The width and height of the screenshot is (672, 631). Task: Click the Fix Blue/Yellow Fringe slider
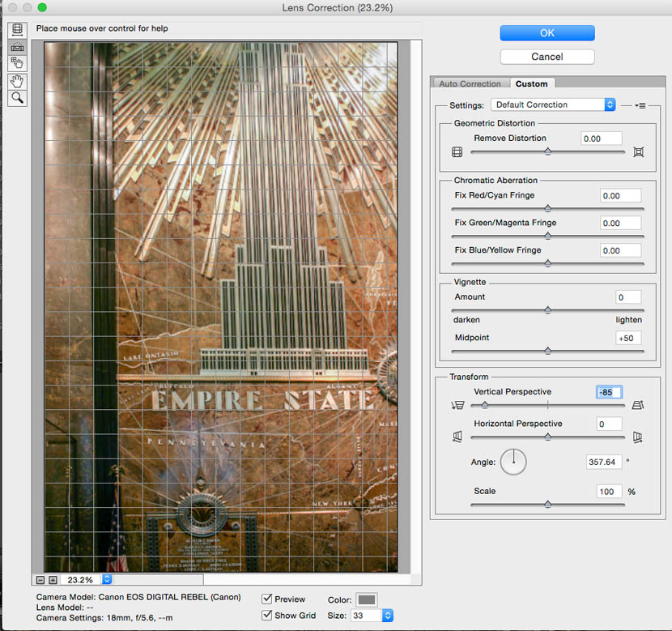point(547,263)
